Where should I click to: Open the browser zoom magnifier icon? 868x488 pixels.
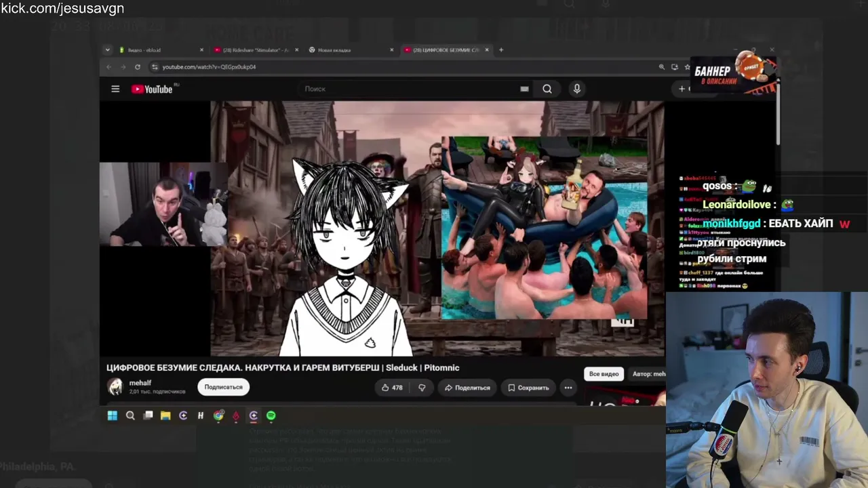tap(662, 67)
